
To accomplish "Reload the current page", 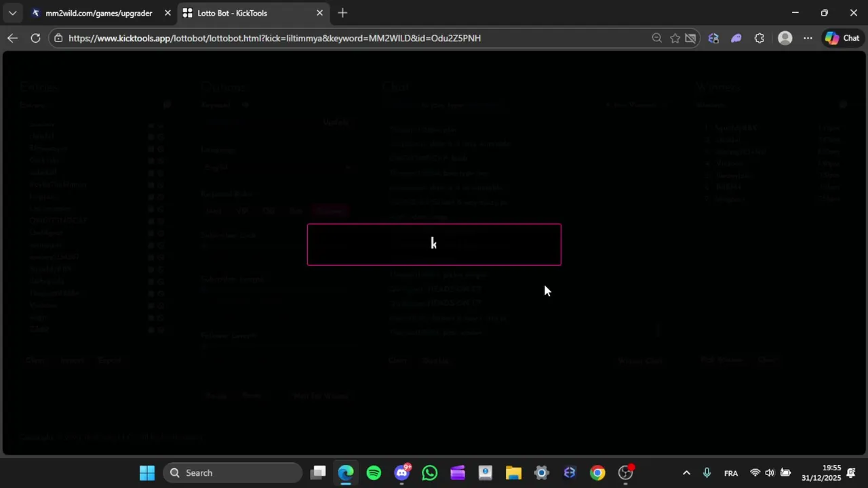I will pyautogui.click(x=35, y=38).
